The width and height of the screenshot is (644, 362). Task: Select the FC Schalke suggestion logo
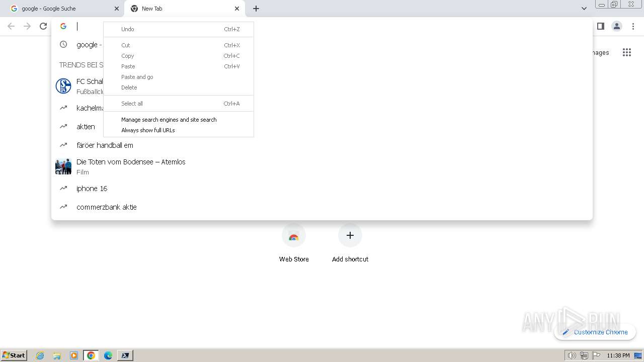63,86
